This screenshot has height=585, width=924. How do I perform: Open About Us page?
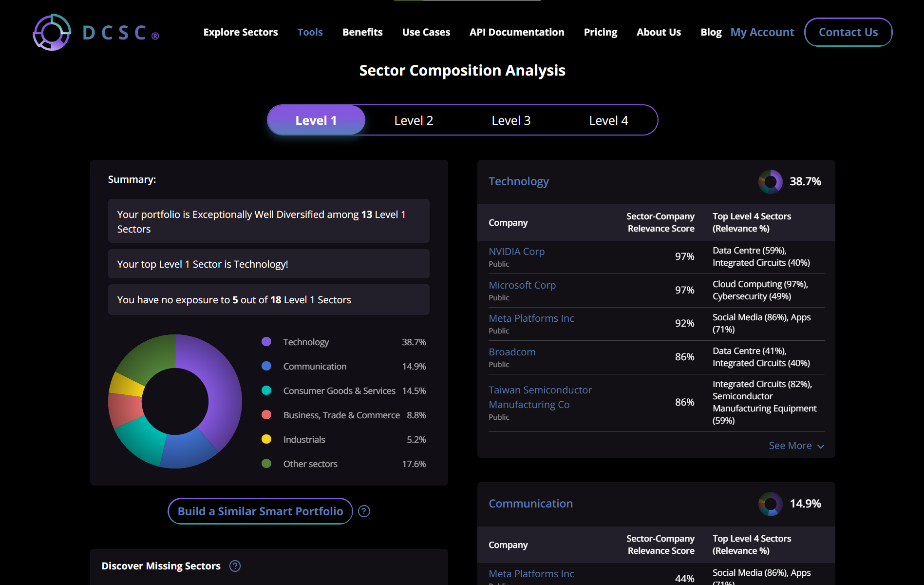point(659,32)
